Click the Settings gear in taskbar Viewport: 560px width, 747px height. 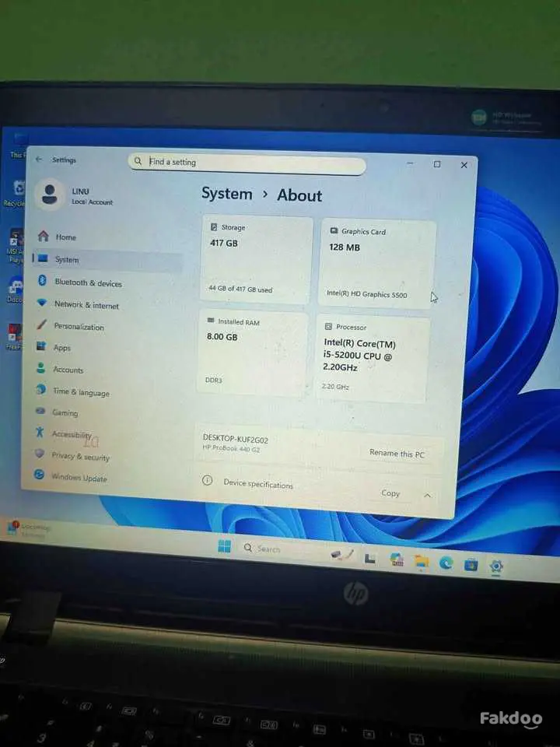tap(496, 566)
